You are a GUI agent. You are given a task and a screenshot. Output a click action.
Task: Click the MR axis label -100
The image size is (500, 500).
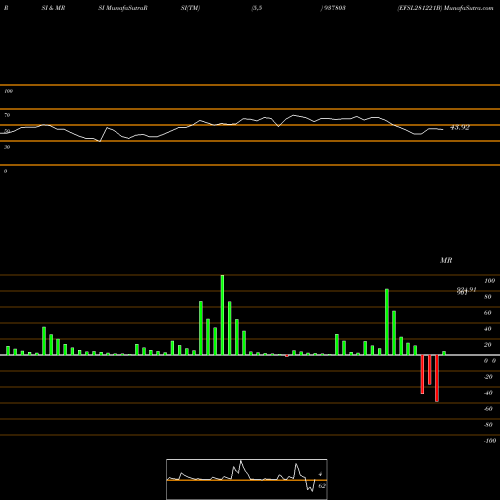tap(490, 441)
